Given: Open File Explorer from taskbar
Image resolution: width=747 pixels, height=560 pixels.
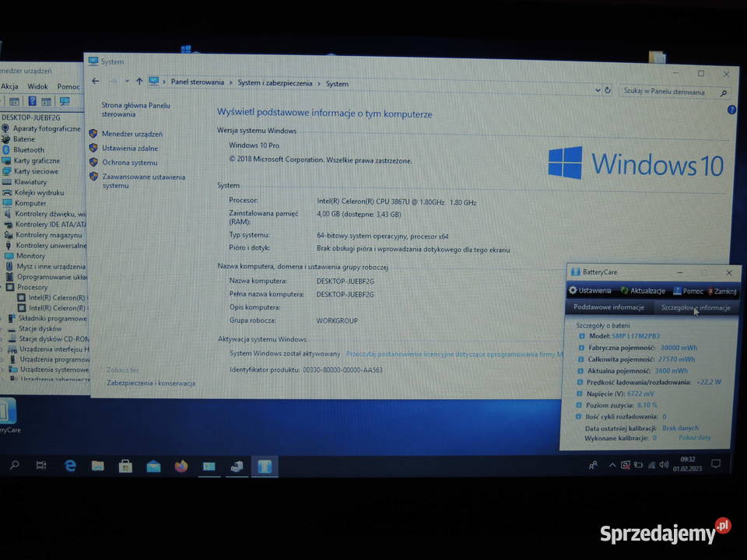Looking at the screenshot, I should [x=98, y=466].
